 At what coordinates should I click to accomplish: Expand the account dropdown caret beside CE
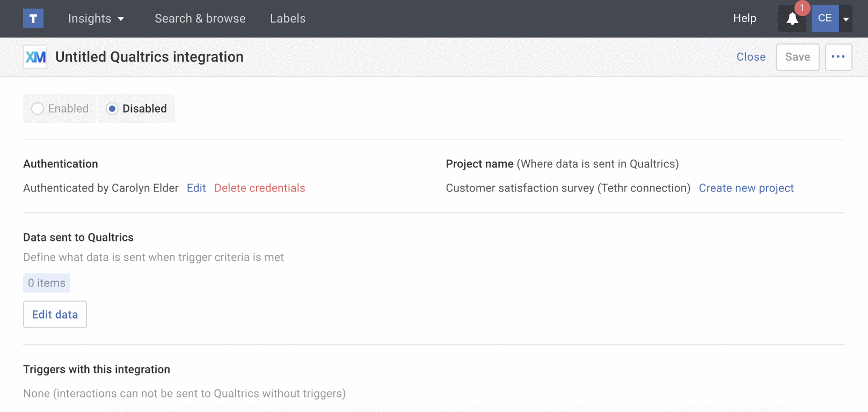(846, 19)
